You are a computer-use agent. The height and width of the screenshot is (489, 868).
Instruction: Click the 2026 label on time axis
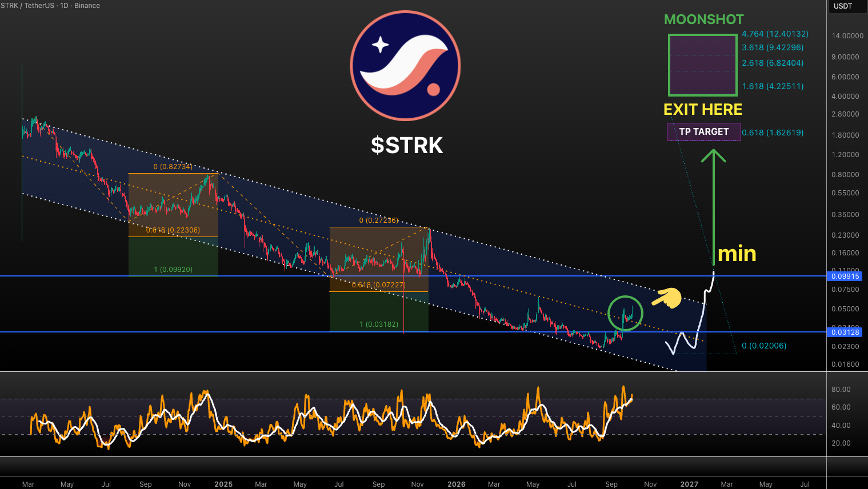[x=457, y=484]
